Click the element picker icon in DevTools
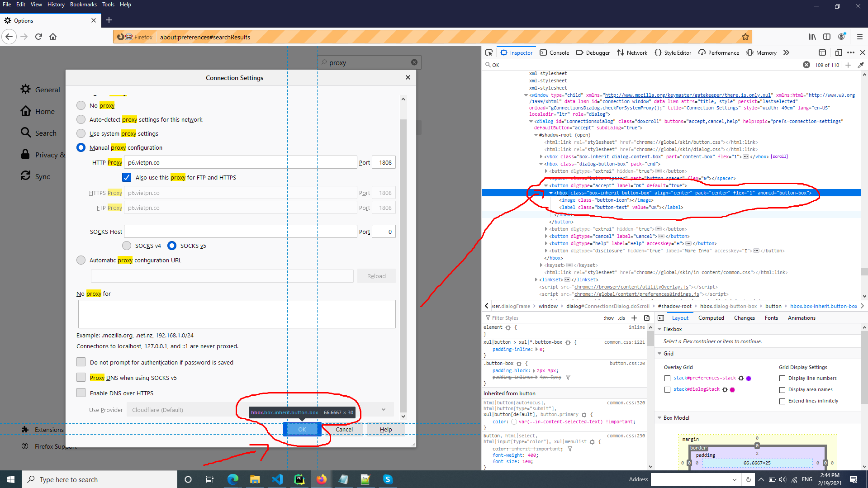868x488 pixels. tap(489, 52)
